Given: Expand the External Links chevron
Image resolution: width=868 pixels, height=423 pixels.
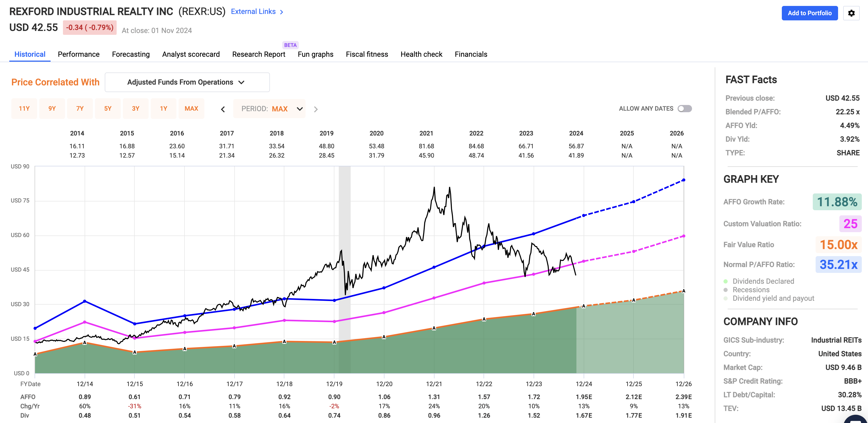Looking at the screenshot, I should click(x=281, y=11).
